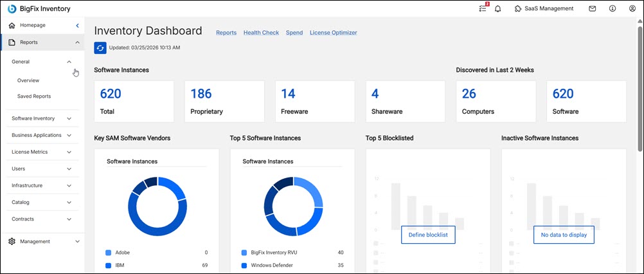The width and height of the screenshot is (644, 274).
Task: Open the mail envelope icon
Action: 592,8
